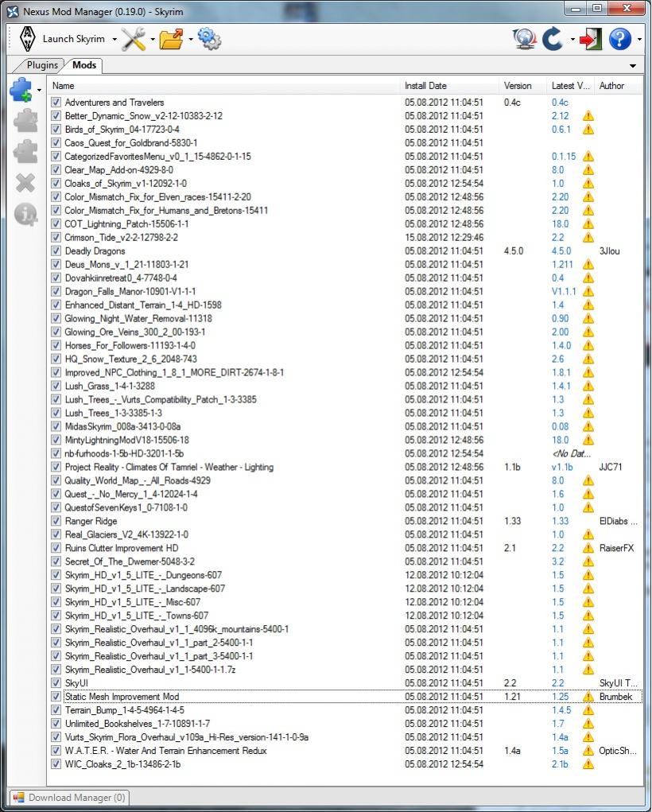Open latest version link 4.5.0 for Deadly Dragons
652x812 pixels.
coord(561,251)
